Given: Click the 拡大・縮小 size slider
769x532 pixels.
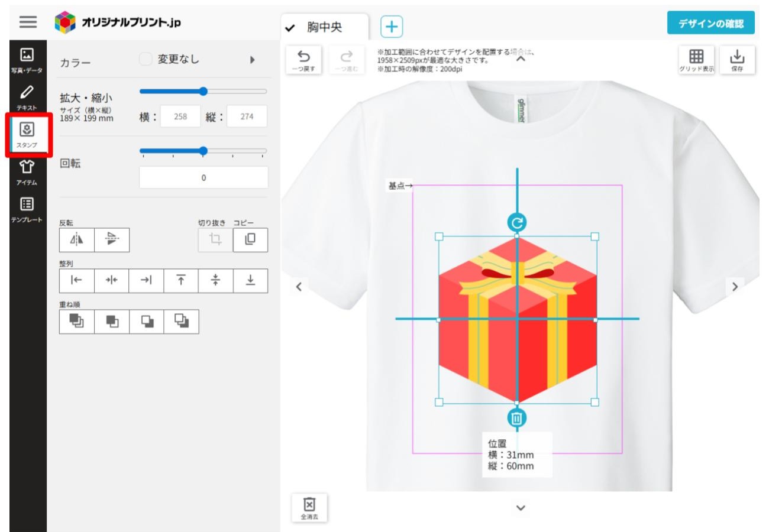Looking at the screenshot, I should click(203, 91).
